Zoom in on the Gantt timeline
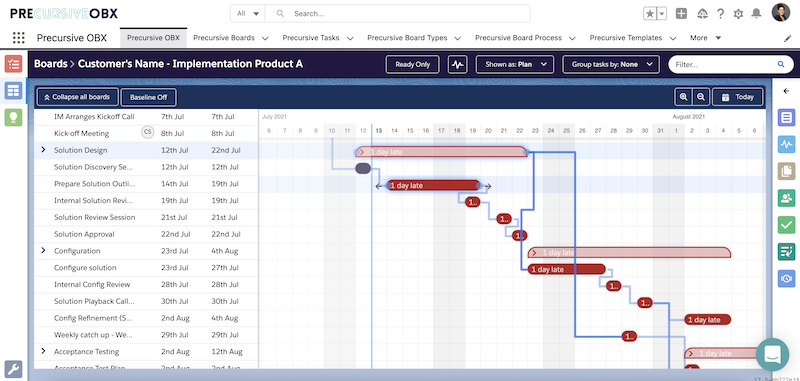Screen dimensions: 800x381 pyautogui.click(x=683, y=96)
